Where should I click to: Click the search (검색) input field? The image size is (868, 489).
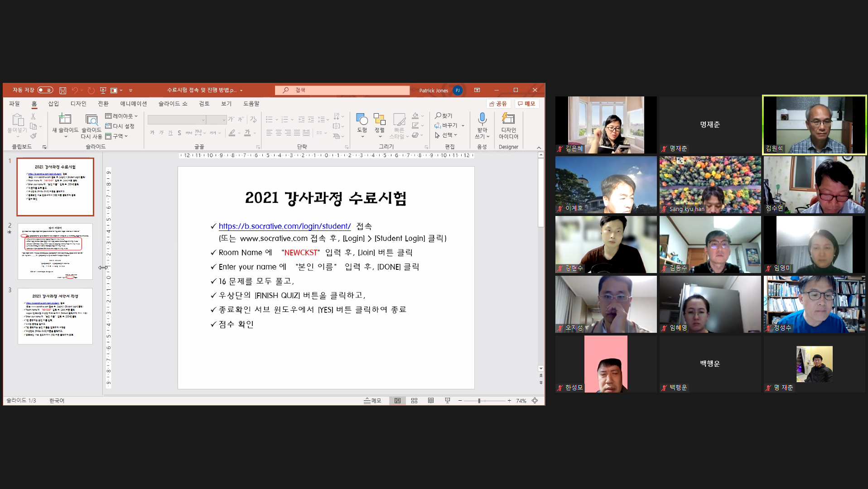(342, 90)
